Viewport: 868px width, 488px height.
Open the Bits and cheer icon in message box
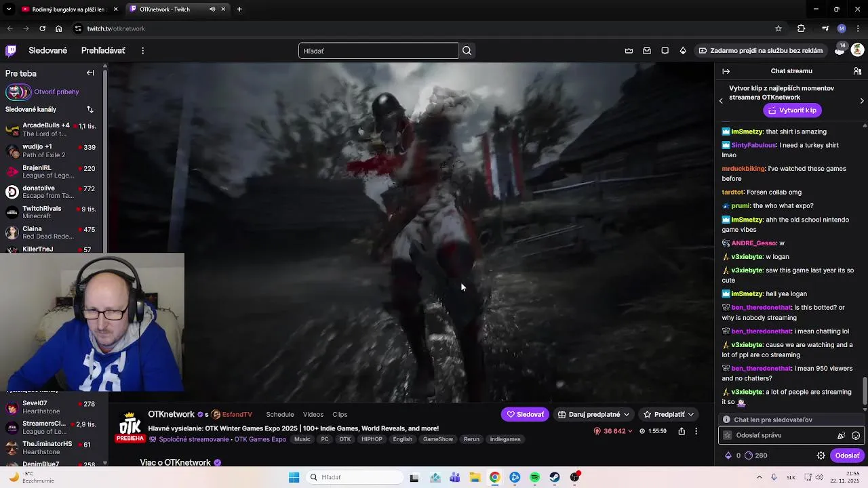pyautogui.click(x=842, y=436)
